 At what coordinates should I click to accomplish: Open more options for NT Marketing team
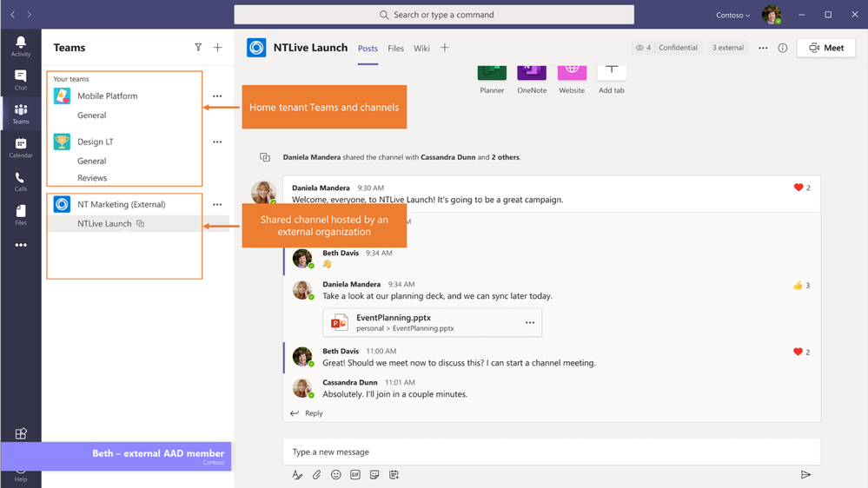click(x=217, y=204)
